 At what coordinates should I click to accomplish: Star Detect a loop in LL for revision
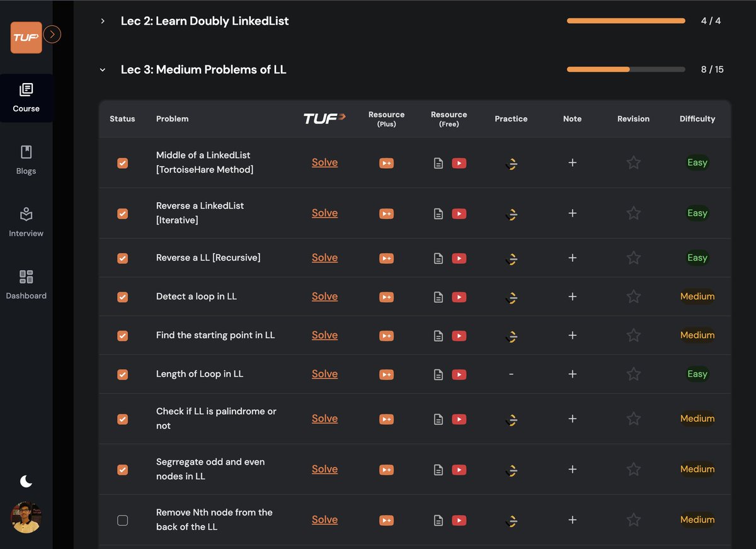(634, 297)
